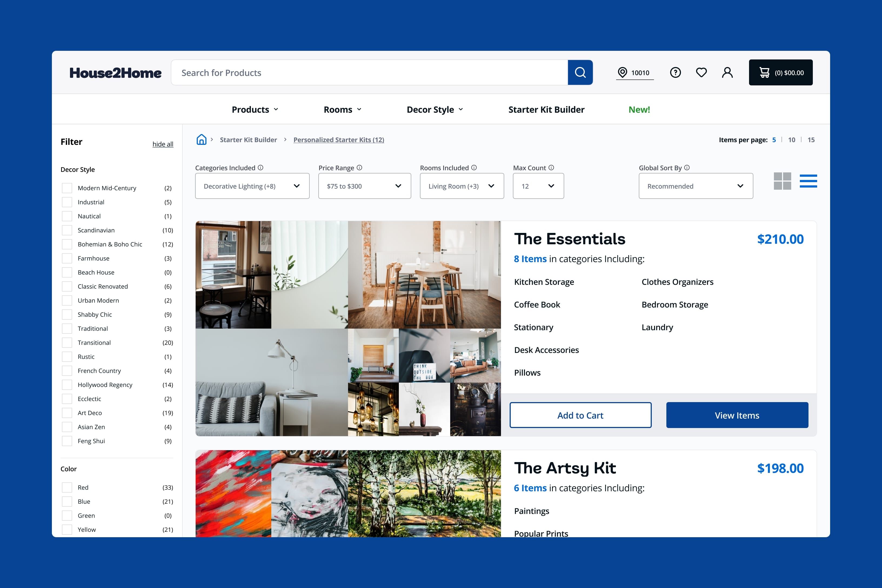882x588 pixels.
Task: Open sofa and lamp photo in Essentials
Action: (x=272, y=382)
